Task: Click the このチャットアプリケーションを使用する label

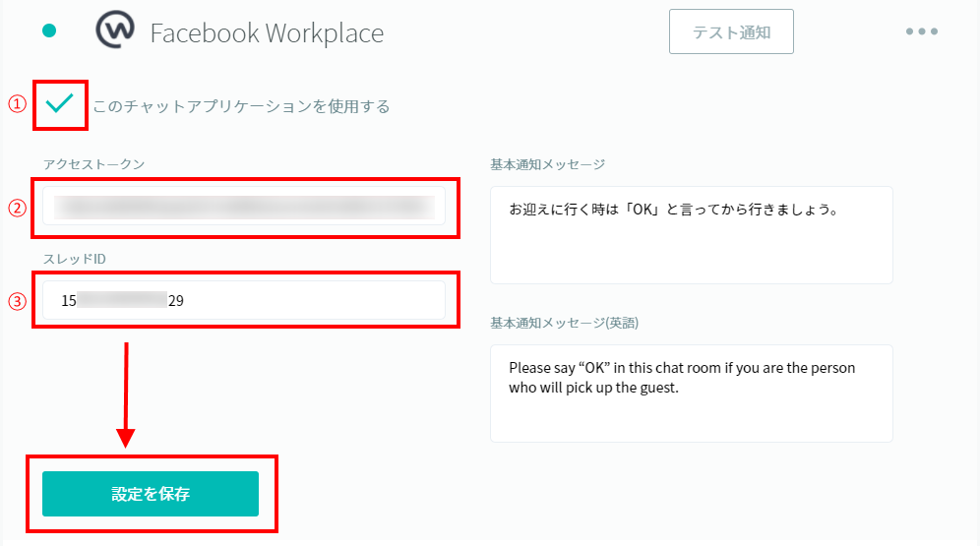Action: pyautogui.click(x=241, y=106)
